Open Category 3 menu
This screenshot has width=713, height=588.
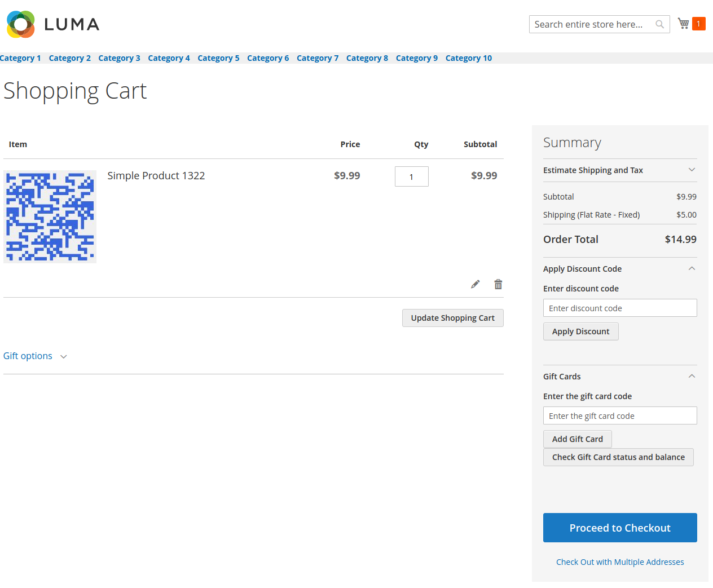tap(119, 58)
